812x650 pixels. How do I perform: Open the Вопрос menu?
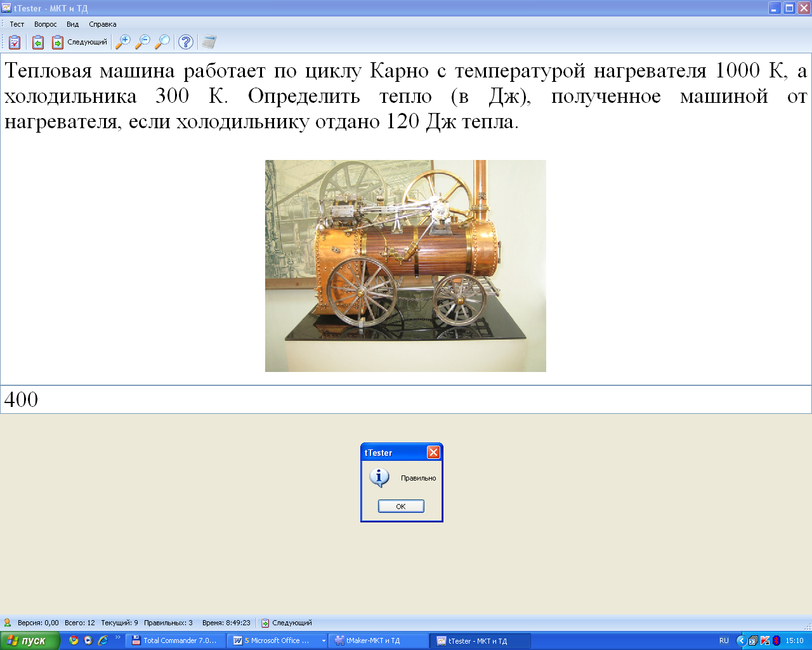46,24
